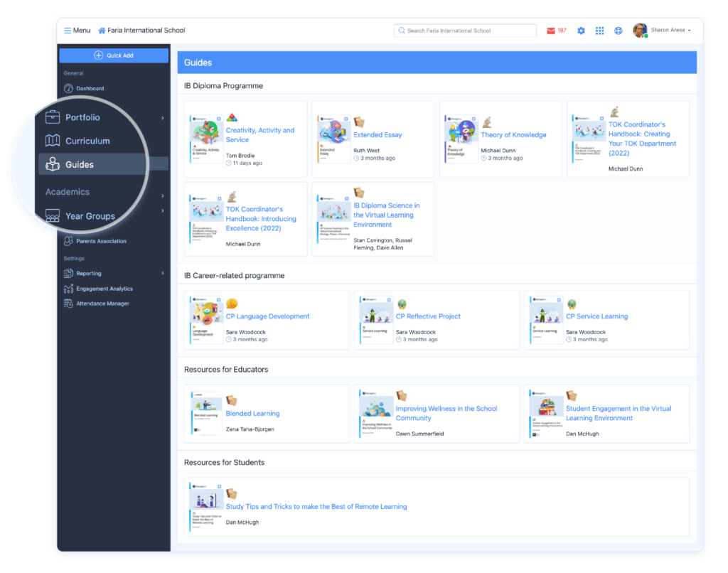Screen dimensions: 728x573
Task: Click the Reporting document icon
Action: (x=68, y=274)
